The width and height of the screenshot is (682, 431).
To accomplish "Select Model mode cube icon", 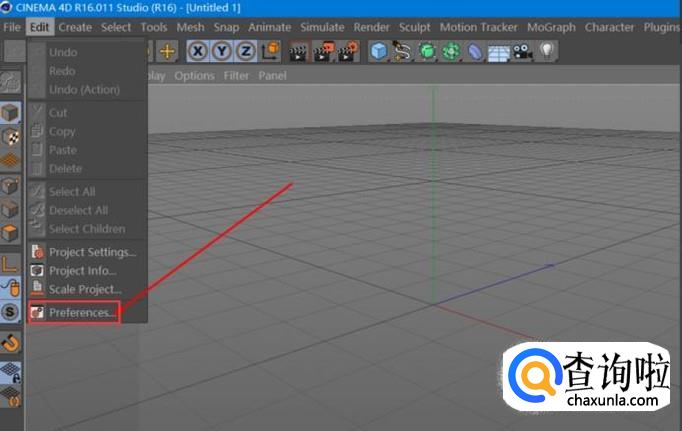I will [10, 113].
